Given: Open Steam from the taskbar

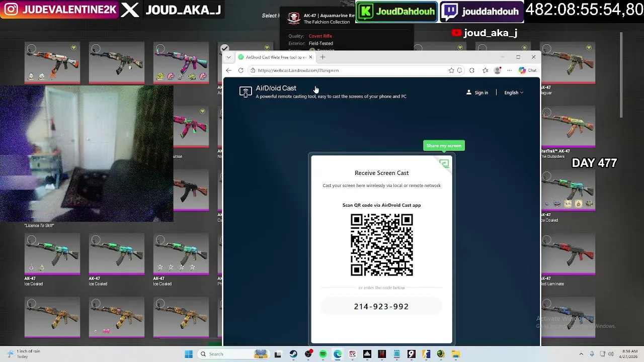Looking at the screenshot, I should [x=293, y=354].
